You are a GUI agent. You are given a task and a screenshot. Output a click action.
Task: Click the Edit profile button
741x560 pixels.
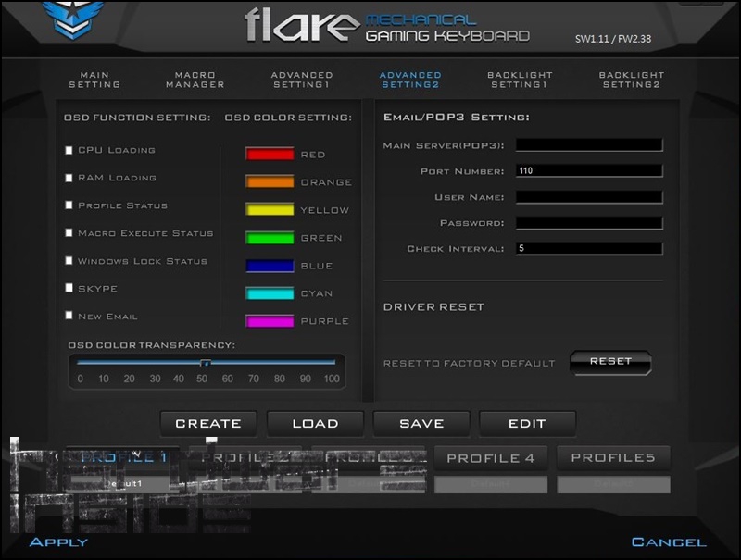527,424
